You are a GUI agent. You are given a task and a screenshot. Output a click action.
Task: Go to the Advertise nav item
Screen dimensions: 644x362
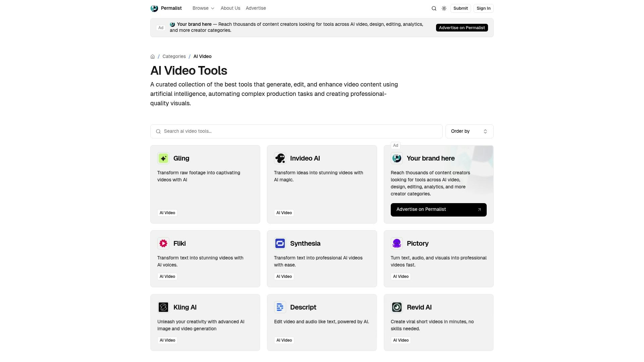(x=256, y=8)
